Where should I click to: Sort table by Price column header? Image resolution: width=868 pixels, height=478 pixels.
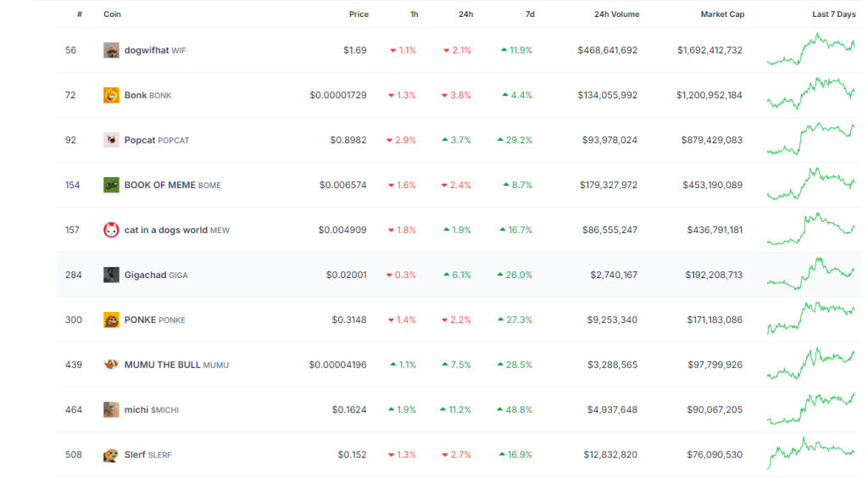tap(359, 14)
